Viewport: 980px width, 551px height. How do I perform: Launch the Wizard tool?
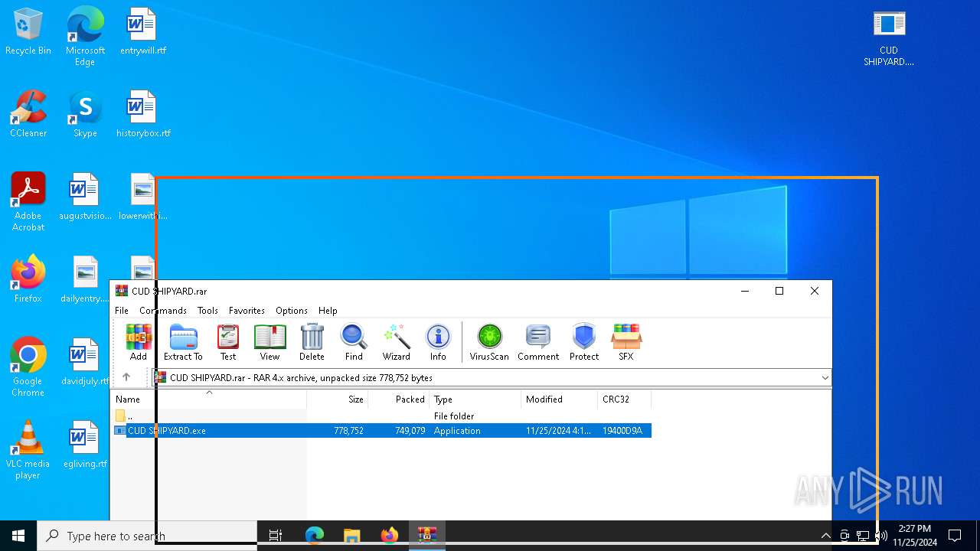[x=397, y=341]
